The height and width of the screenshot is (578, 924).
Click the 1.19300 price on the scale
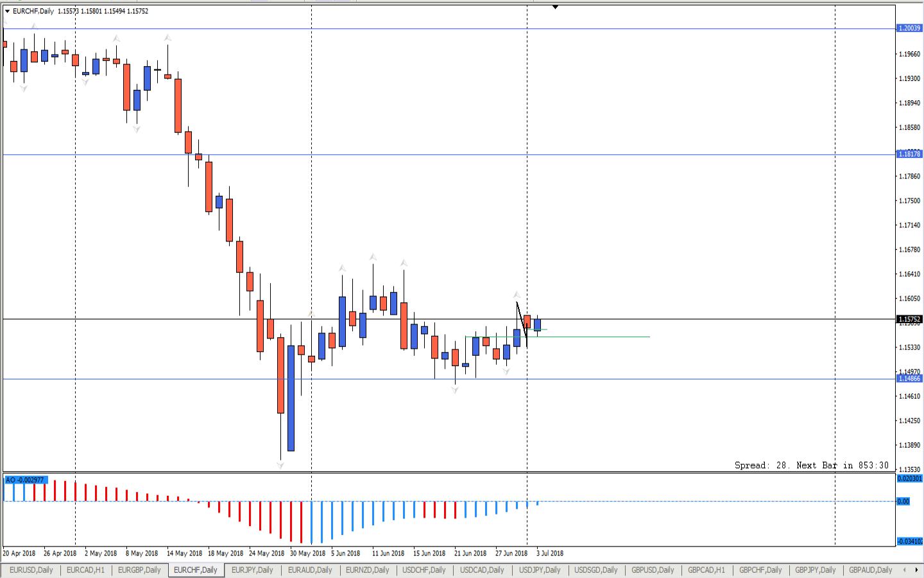pos(910,78)
